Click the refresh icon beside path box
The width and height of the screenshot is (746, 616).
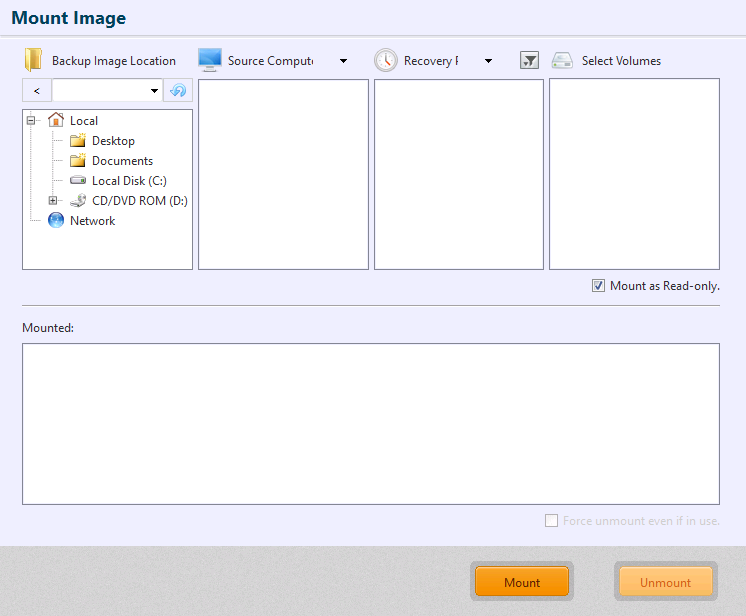click(178, 91)
